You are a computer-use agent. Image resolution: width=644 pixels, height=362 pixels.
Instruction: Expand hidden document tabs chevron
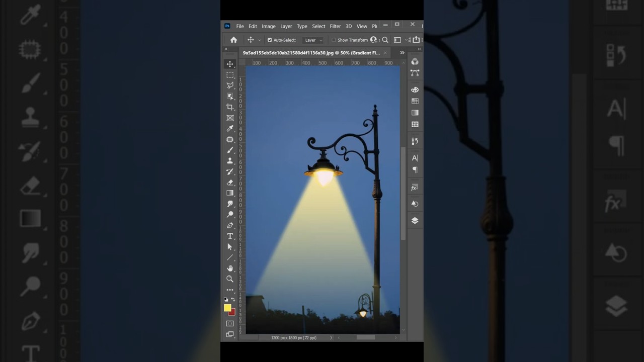click(x=402, y=52)
